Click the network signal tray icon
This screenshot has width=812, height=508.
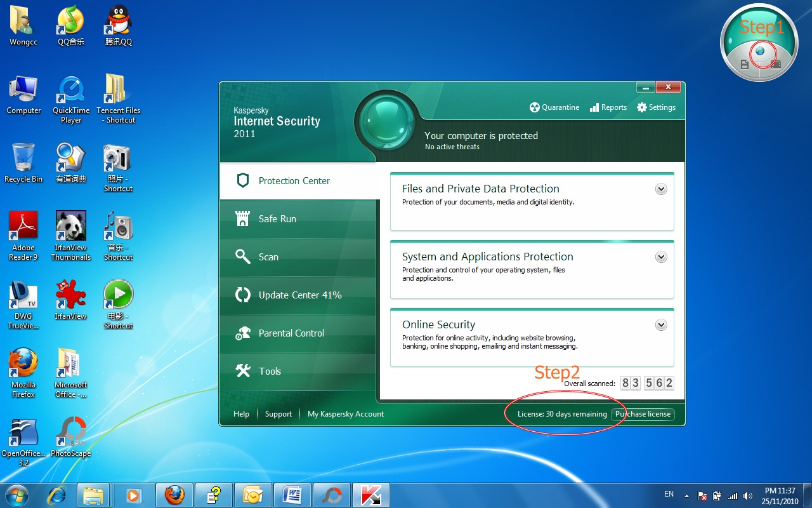tap(733, 496)
